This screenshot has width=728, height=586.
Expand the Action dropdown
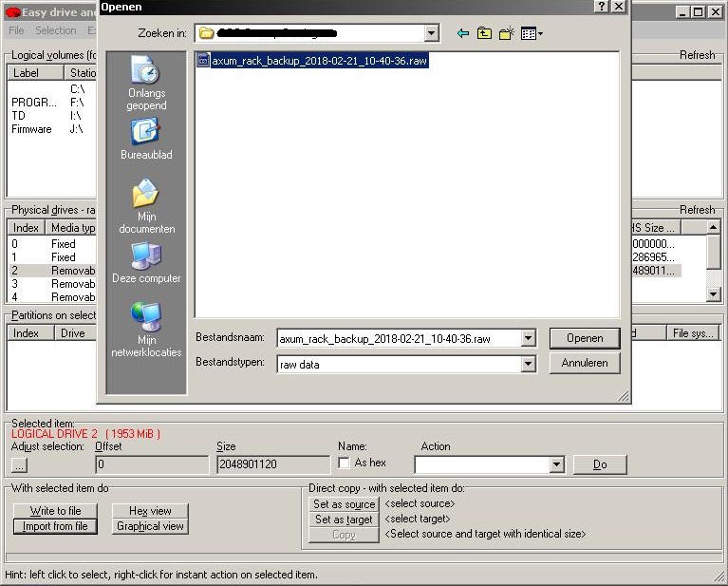pyautogui.click(x=557, y=464)
